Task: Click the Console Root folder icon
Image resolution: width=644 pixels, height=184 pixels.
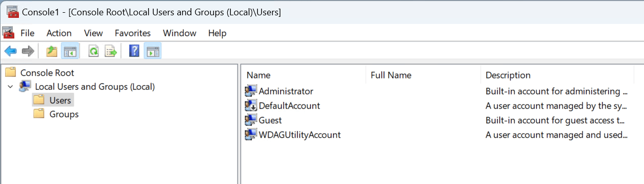Action: click(x=11, y=72)
